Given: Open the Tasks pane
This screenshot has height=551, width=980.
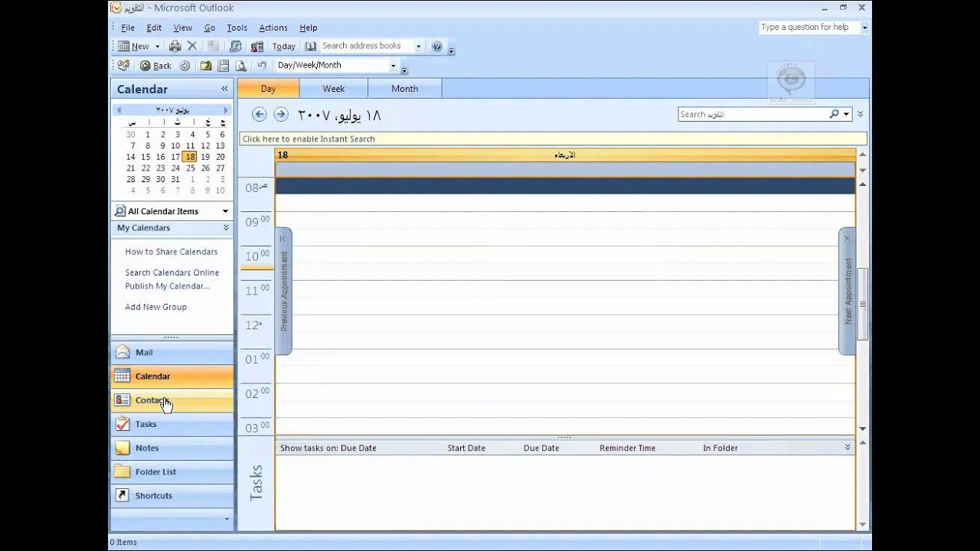Looking at the screenshot, I should tap(172, 424).
